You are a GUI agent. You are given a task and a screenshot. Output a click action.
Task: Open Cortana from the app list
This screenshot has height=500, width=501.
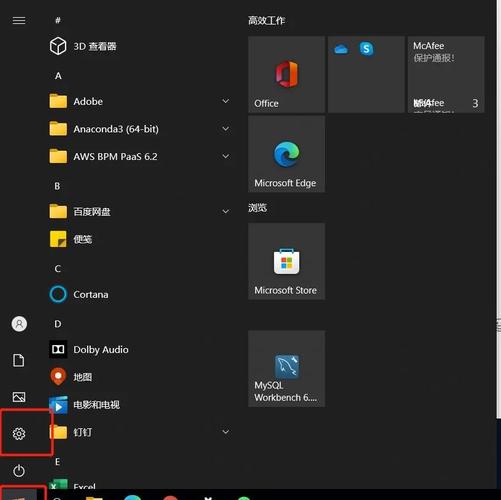click(x=79, y=295)
